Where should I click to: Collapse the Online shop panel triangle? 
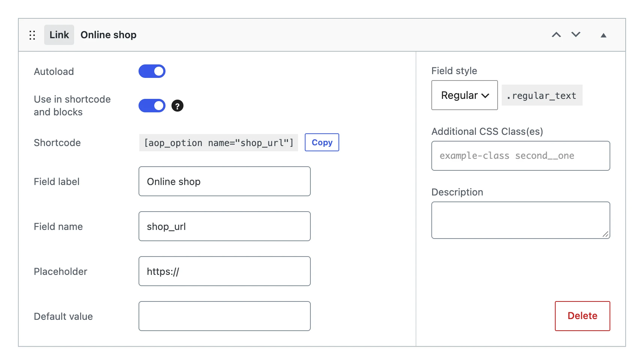[604, 35]
